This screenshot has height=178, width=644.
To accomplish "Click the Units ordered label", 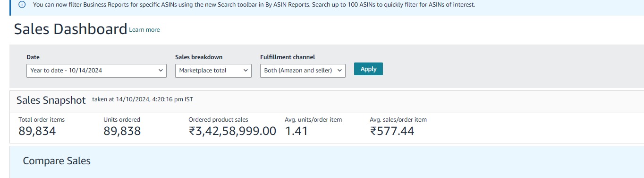I will (122, 120).
